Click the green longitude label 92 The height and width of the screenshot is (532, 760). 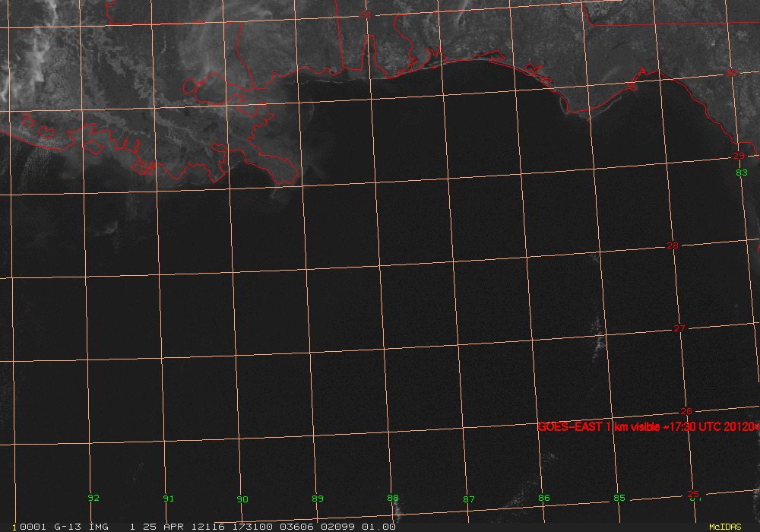[93, 498]
